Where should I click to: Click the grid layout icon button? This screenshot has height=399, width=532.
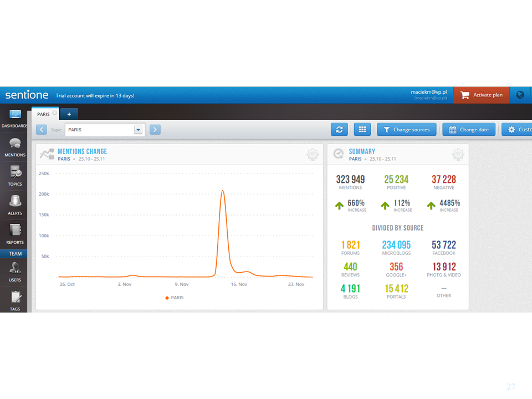coord(362,129)
